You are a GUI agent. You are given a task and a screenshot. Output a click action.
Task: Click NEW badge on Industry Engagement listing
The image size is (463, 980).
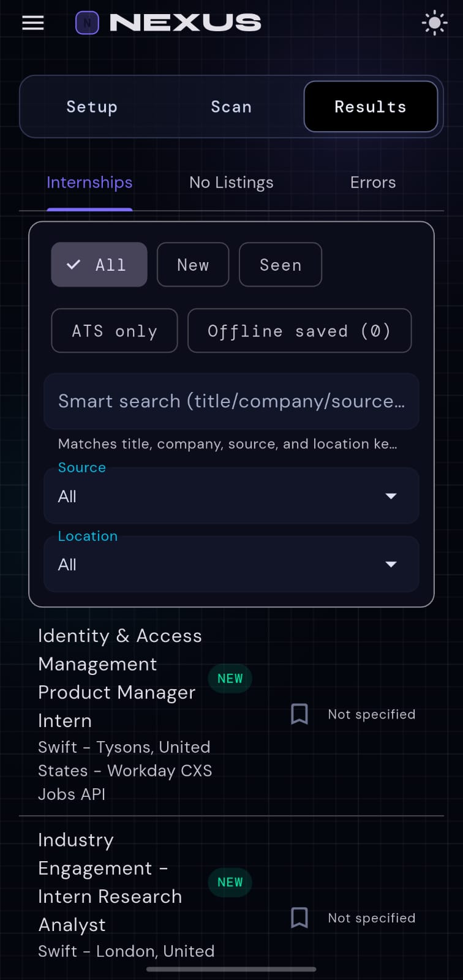click(x=230, y=882)
